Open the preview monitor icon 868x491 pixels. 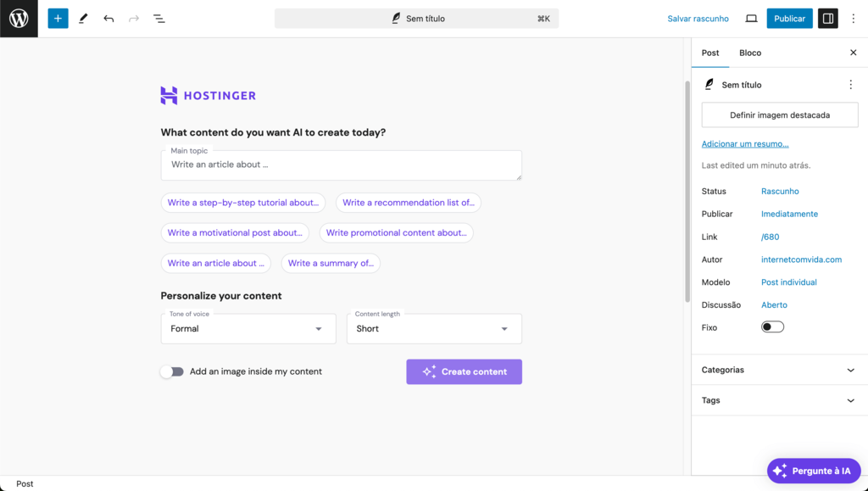tap(751, 18)
